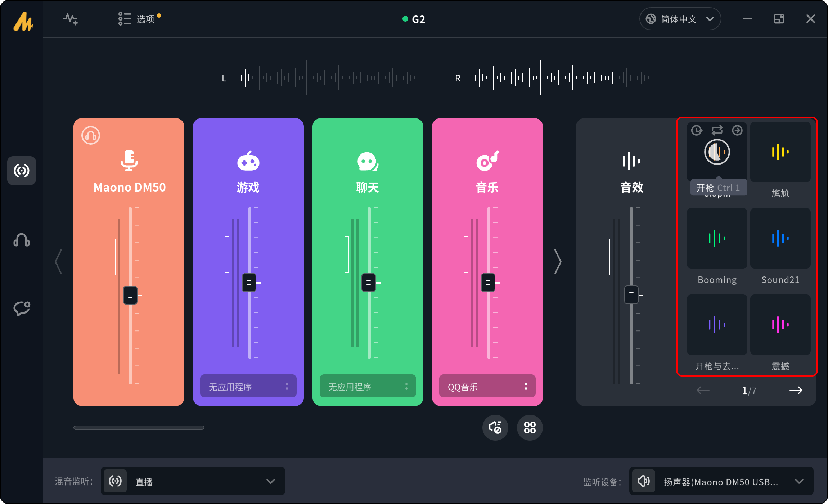
Task: Click the 游戏 game controller icon
Action: pos(248,161)
